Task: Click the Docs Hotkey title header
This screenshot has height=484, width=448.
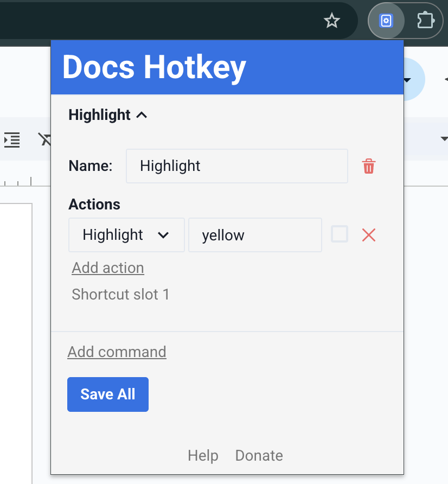Action: pyautogui.click(x=154, y=68)
